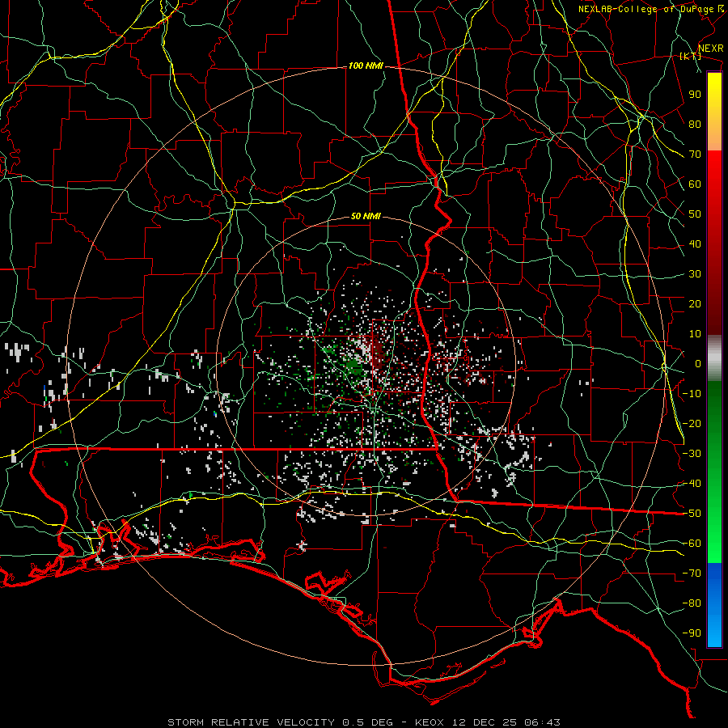Click the -10 value on the velocity scale
The image size is (728, 728).
(692, 394)
